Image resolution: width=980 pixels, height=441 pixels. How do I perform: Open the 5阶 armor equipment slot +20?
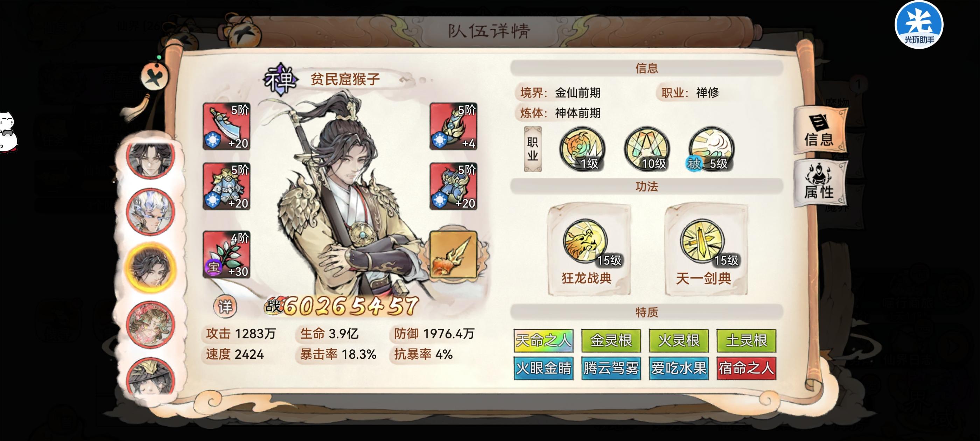226,187
